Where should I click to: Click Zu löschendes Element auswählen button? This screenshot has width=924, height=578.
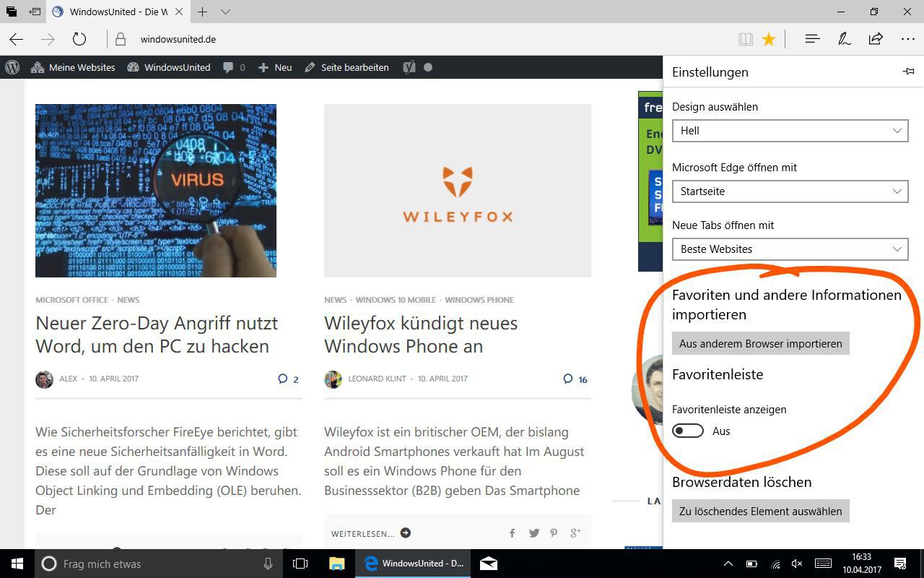(x=761, y=511)
